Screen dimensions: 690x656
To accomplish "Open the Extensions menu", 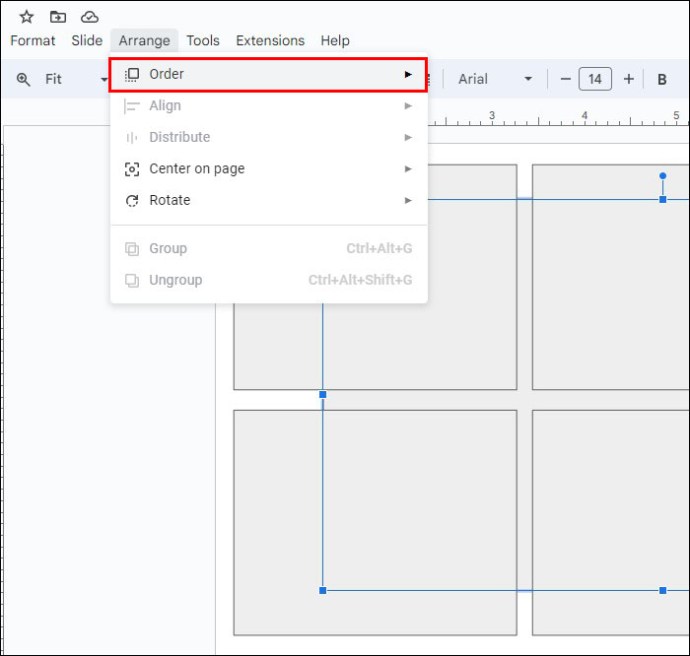I will pos(270,40).
